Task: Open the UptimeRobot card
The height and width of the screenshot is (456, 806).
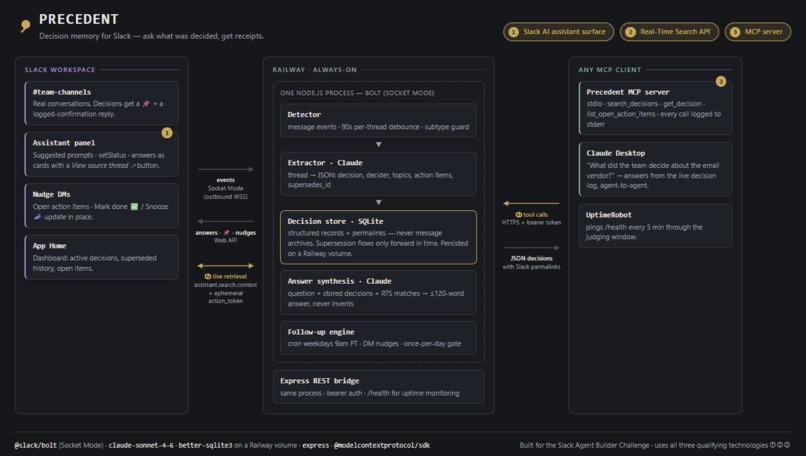Action: pyautogui.click(x=655, y=226)
